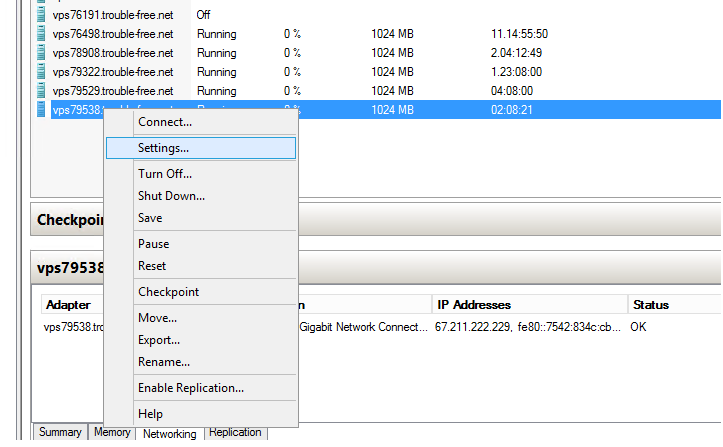Viewport: 723px width, 447px height.
Task: Click the Status column header in networking
Action: (674, 305)
